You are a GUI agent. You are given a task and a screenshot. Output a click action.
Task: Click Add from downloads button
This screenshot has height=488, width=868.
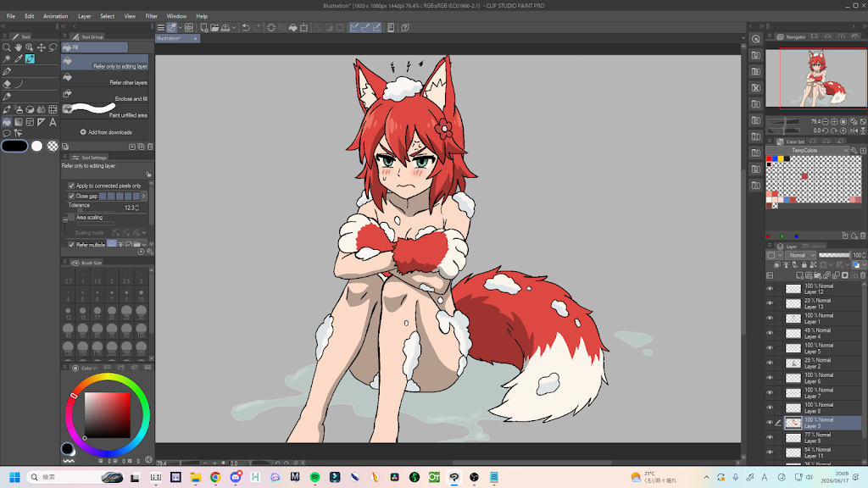[x=106, y=132]
